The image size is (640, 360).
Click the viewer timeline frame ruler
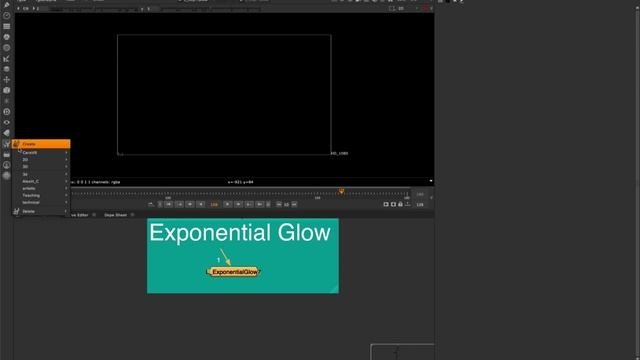(241, 194)
